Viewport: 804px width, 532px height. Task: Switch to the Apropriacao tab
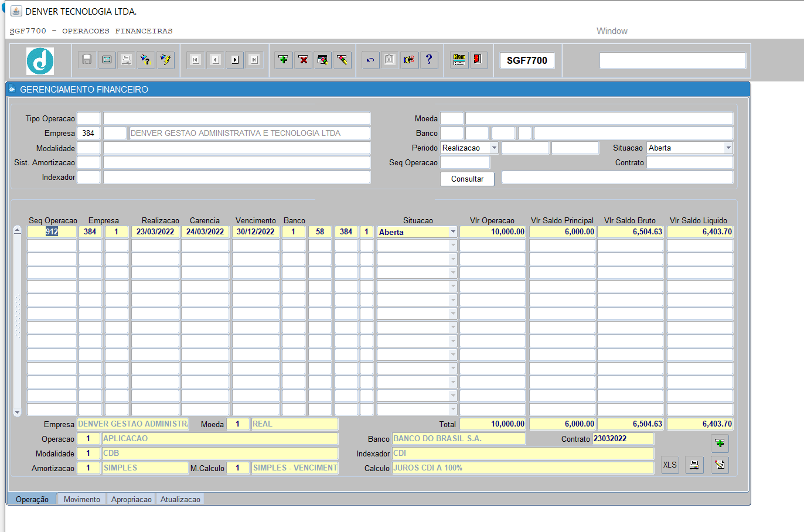(131, 499)
